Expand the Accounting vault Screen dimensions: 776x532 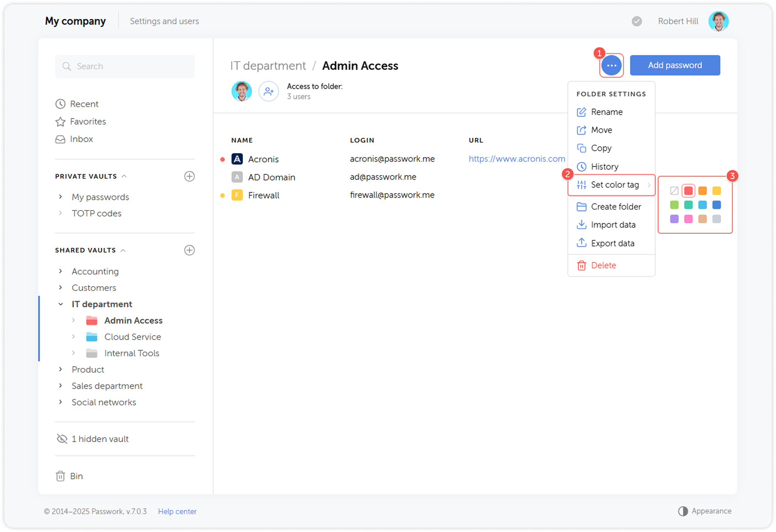(x=61, y=271)
